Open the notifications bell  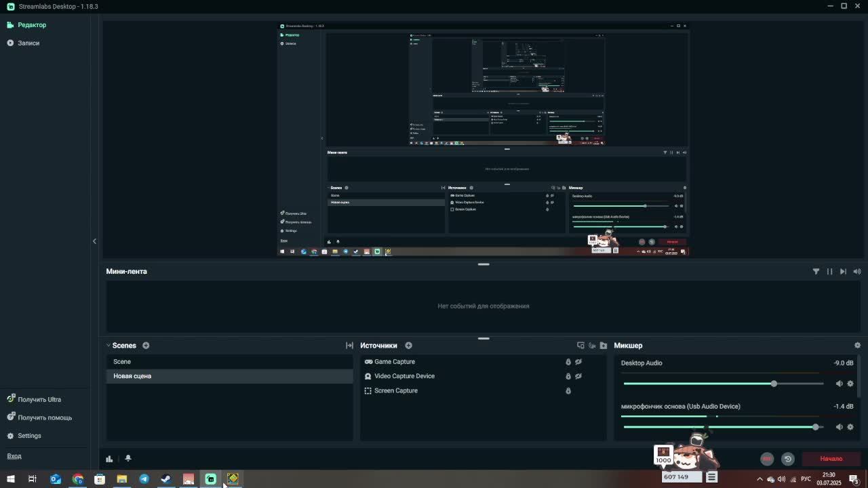pos(127,459)
